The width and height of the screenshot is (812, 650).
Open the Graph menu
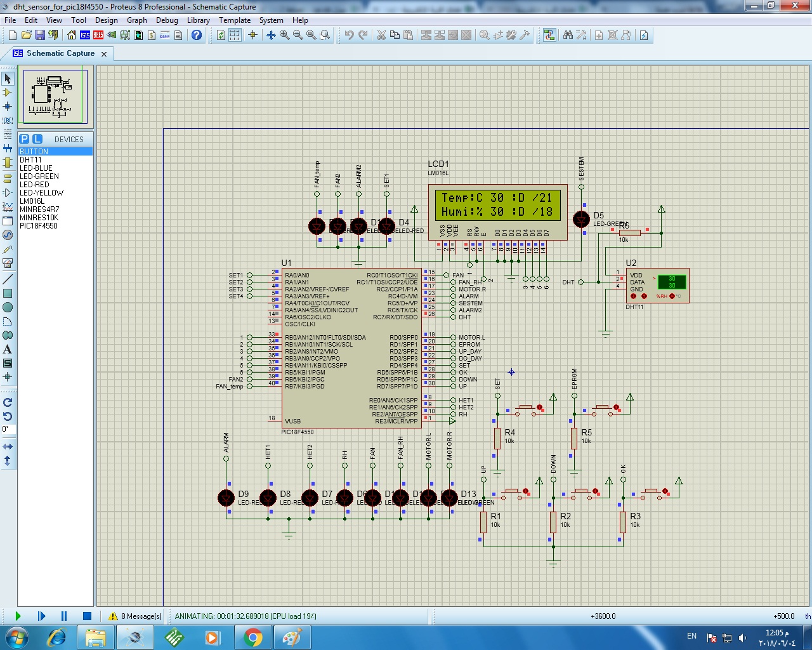click(x=137, y=20)
